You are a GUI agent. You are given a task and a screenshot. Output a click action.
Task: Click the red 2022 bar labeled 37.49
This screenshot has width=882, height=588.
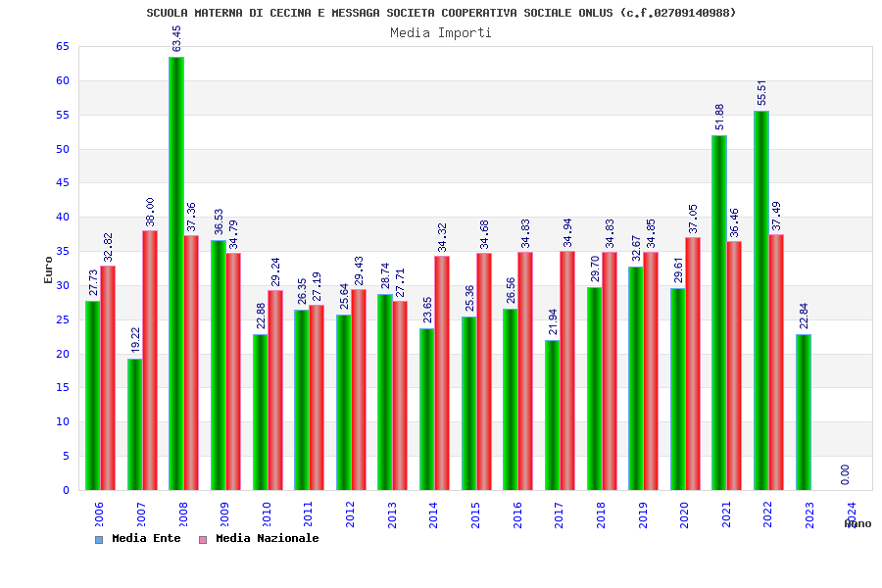pyautogui.click(x=776, y=363)
